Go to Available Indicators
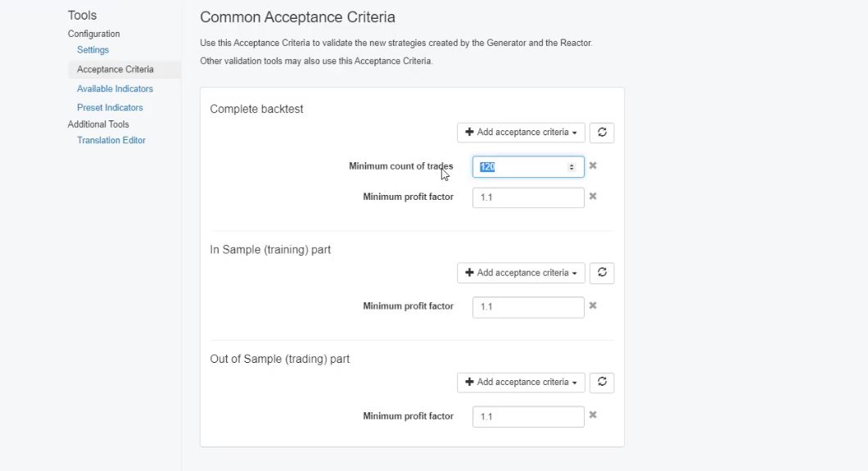 tap(115, 88)
